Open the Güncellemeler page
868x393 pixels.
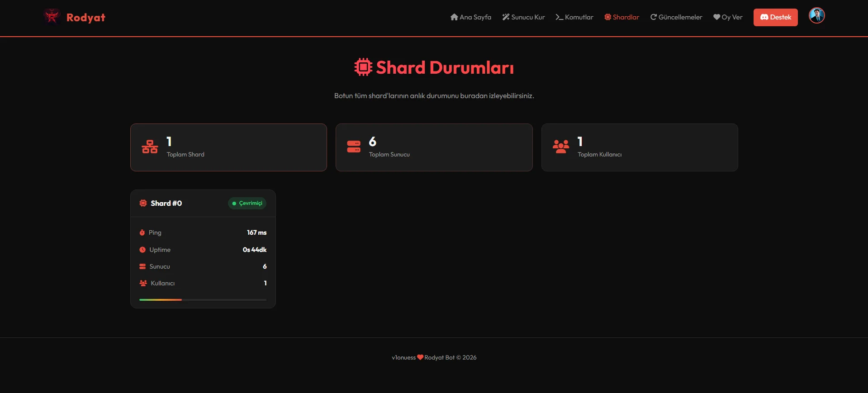click(x=676, y=17)
